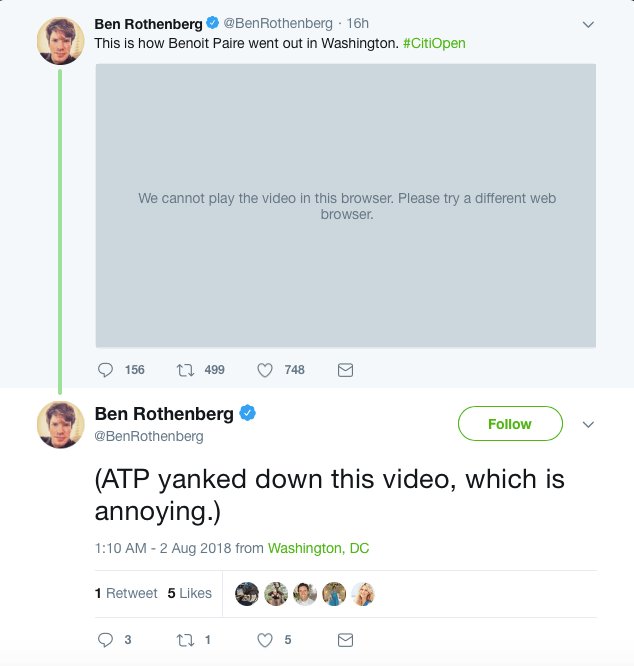Screen dimensions: 634x666
Task: View the 5 Likes list
Action: click(x=189, y=593)
